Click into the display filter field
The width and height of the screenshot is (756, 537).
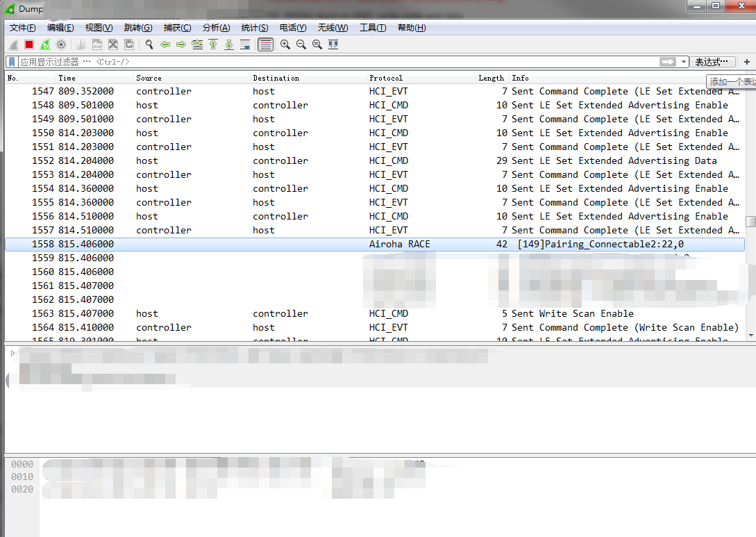coord(337,62)
